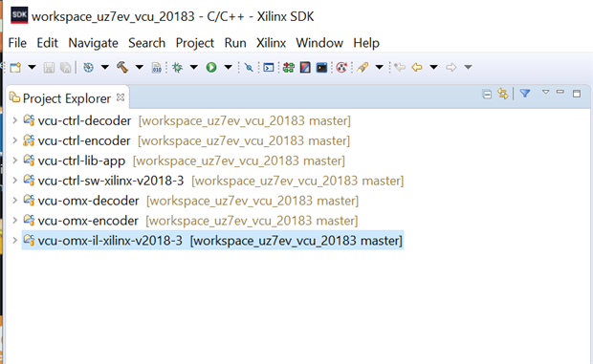The width and height of the screenshot is (593, 364).
Task: Open the Search flashlight dropdown arrow
Action: point(380,68)
